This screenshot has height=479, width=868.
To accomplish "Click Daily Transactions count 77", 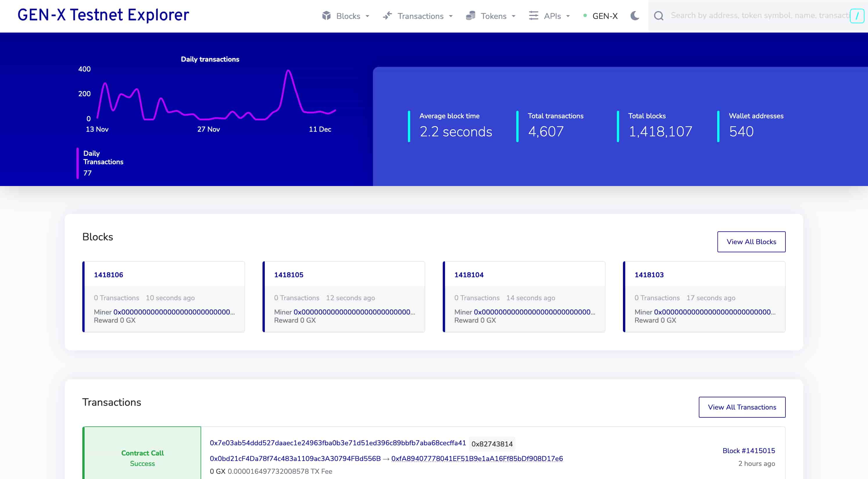I will pyautogui.click(x=87, y=173).
